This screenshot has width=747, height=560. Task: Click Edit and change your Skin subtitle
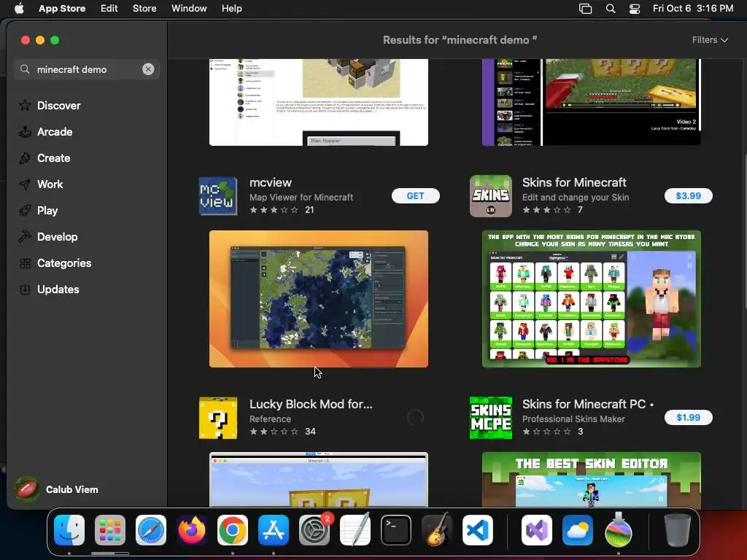575,197
